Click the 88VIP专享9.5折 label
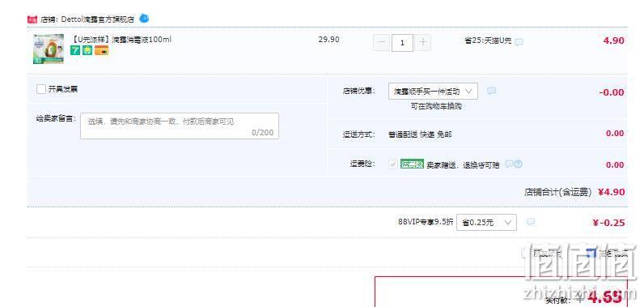Viewport: 644px width, 307px height. [426, 221]
